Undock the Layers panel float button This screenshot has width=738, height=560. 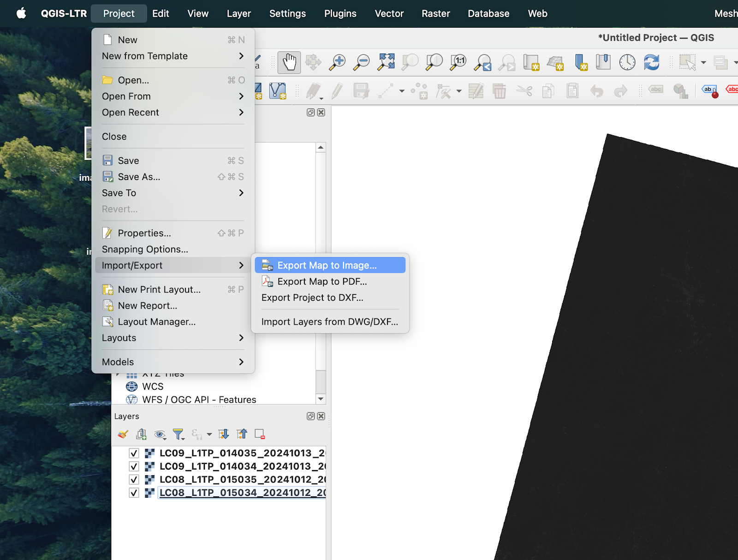pos(311,416)
